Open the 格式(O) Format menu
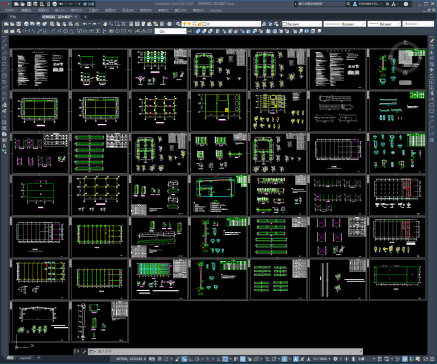The height and width of the screenshot is (364, 437). point(76,10)
